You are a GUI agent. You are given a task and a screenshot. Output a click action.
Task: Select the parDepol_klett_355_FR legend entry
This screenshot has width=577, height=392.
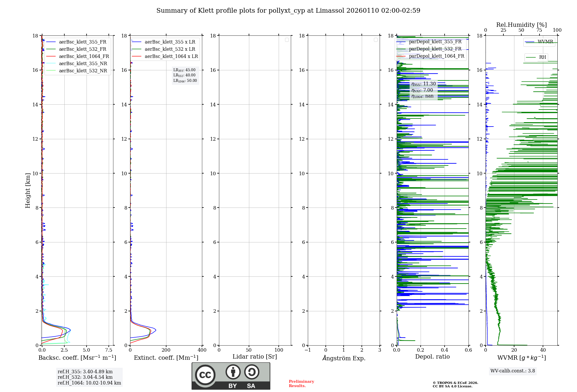pyautogui.click(x=435, y=42)
